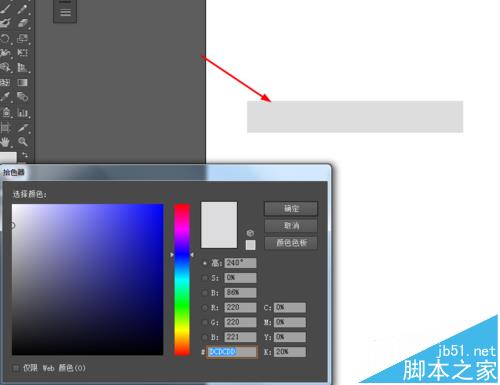
Task: Select the Shape Builder tool
Action: pos(6,68)
